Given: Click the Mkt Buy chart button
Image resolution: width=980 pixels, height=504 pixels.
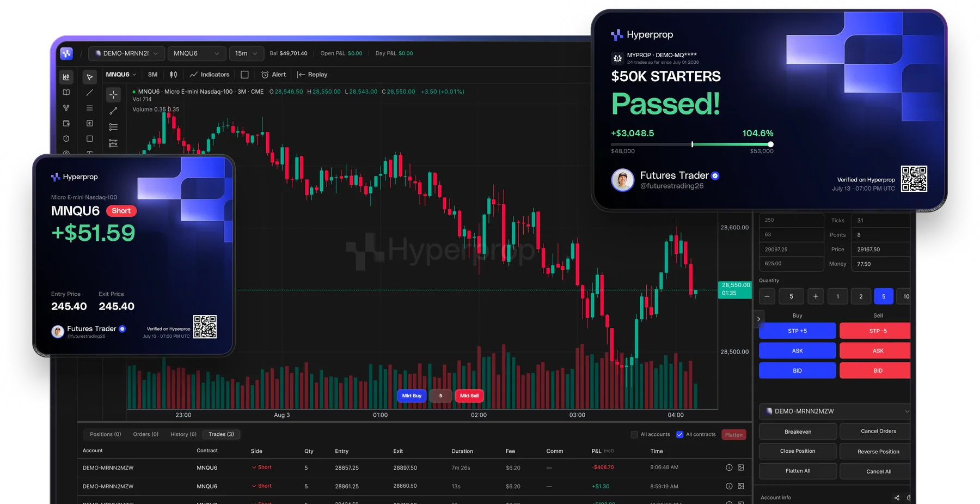Looking at the screenshot, I should (412, 396).
